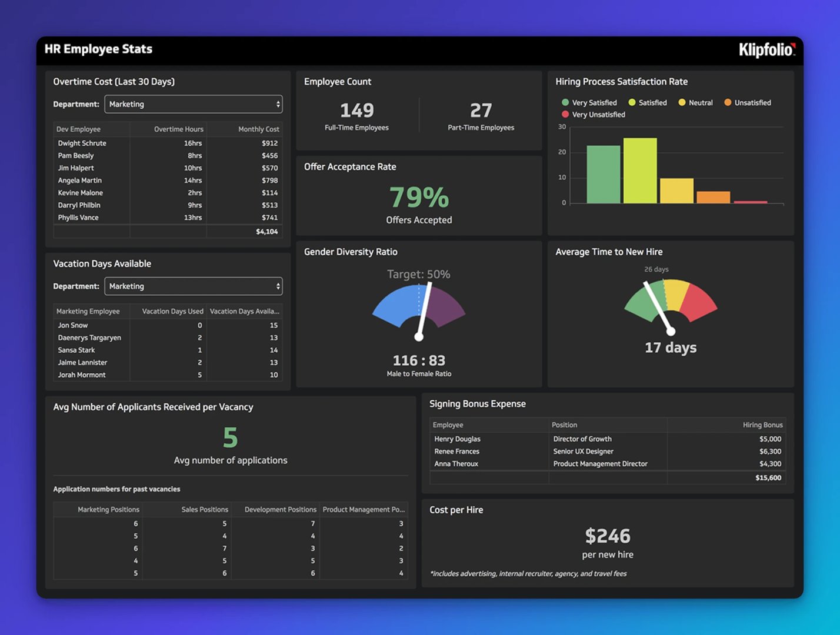Click Neutral legend dot
This screenshot has height=635, width=840.
tap(682, 102)
